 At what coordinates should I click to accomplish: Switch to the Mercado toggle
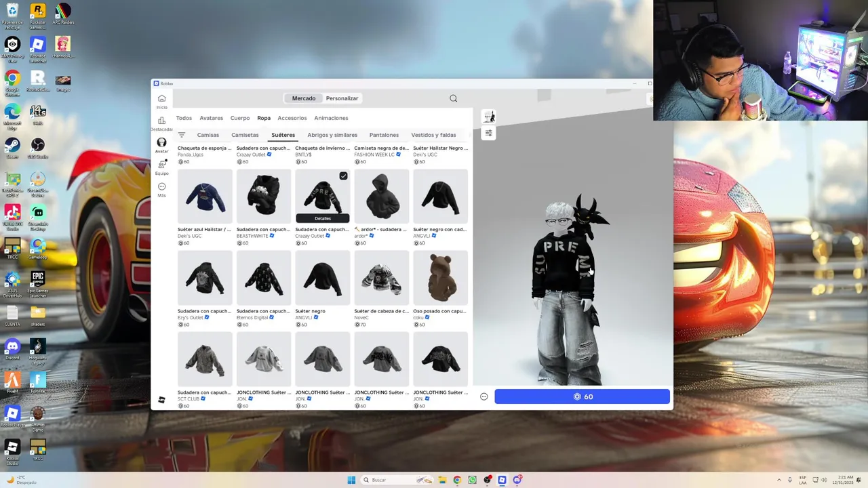tap(304, 98)
